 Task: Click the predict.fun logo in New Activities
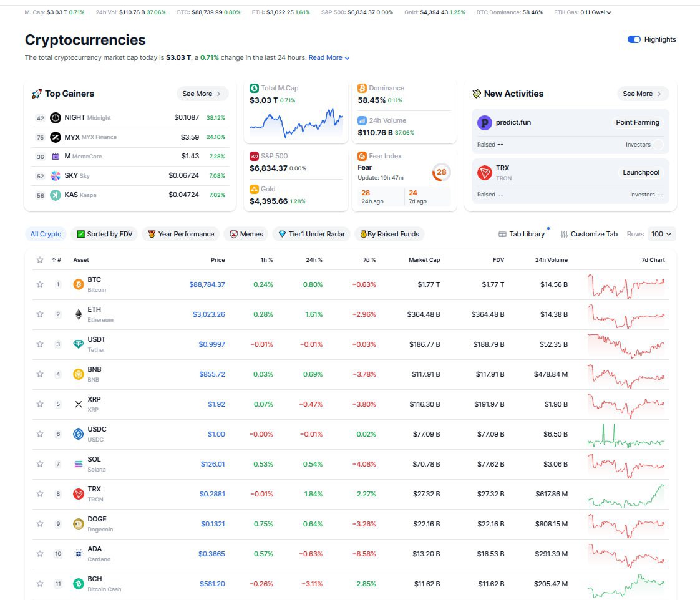coord(485,123)
